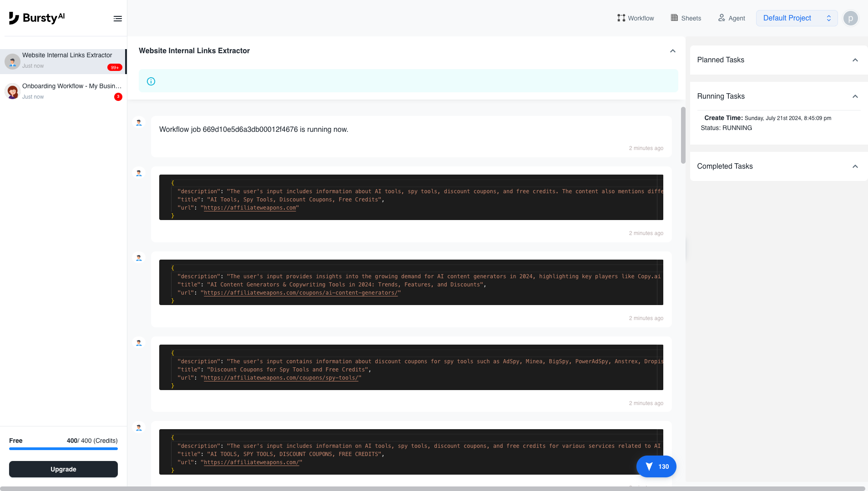
Task: Open the Default Project dropdown
Action: (796, 18)
